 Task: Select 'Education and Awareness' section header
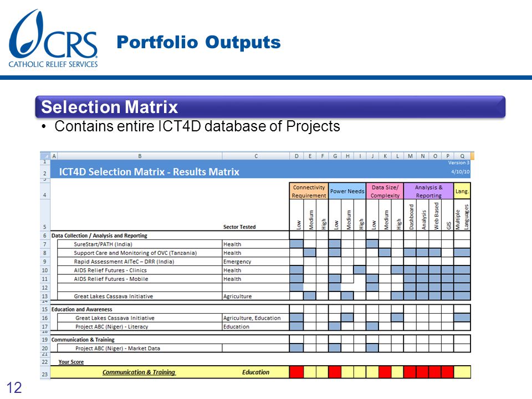tap(82, 309)
